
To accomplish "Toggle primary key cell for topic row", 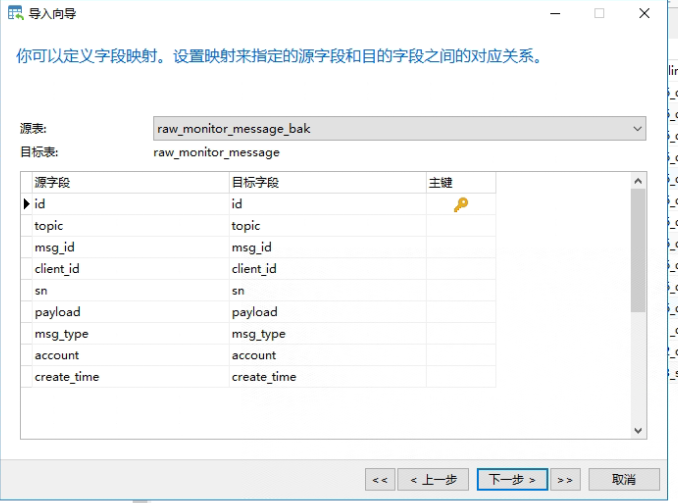I will pyautogui.click(x=460, y=226).
